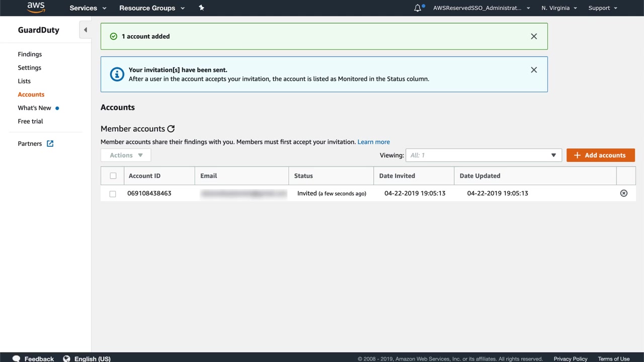Go to Findings in the sidebar
The width and height of the screenshot is (644, 362).
click(30, 54)
